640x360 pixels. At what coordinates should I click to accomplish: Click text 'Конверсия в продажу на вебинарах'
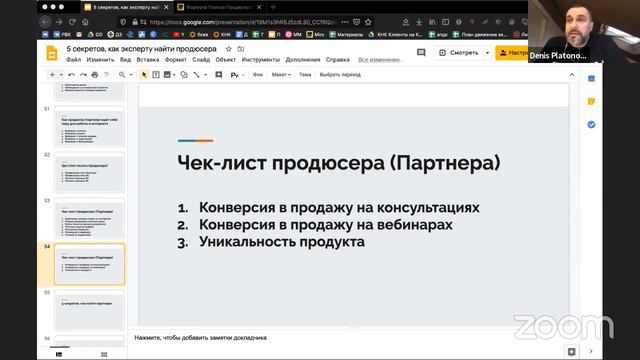[326, 224]
